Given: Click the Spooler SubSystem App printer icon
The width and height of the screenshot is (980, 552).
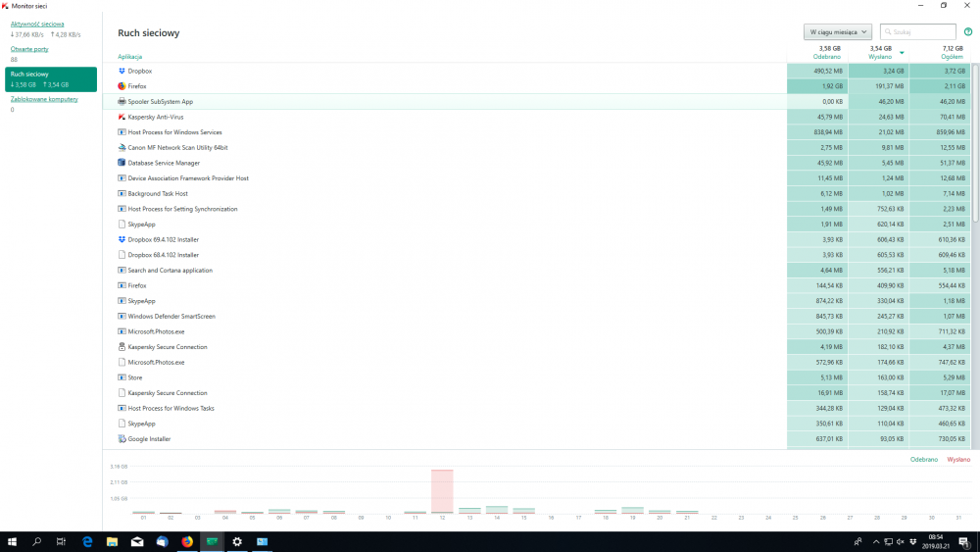Looking at the screenshot, I should [x=122, y=102].
